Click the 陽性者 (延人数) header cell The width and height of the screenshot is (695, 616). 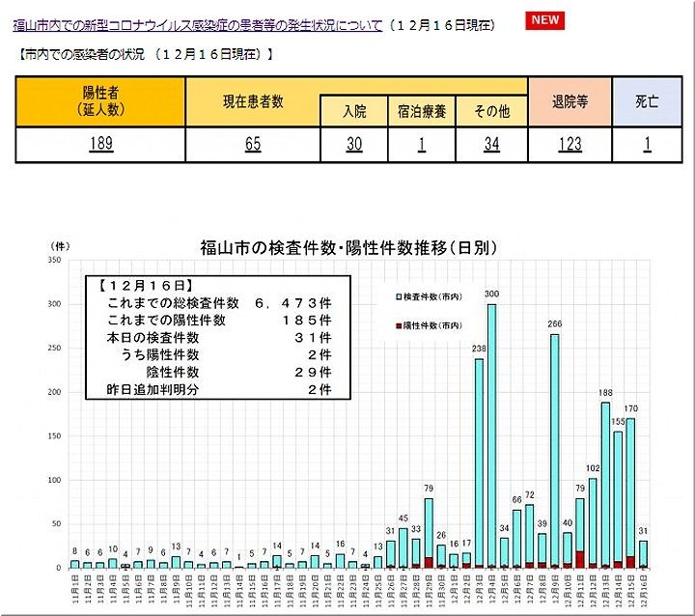[x=99, y=100]
